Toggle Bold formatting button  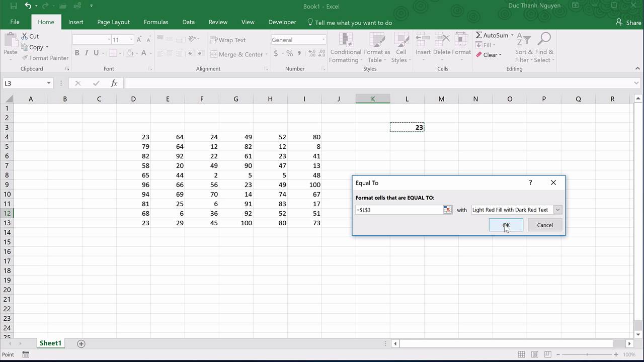[77, 53]
